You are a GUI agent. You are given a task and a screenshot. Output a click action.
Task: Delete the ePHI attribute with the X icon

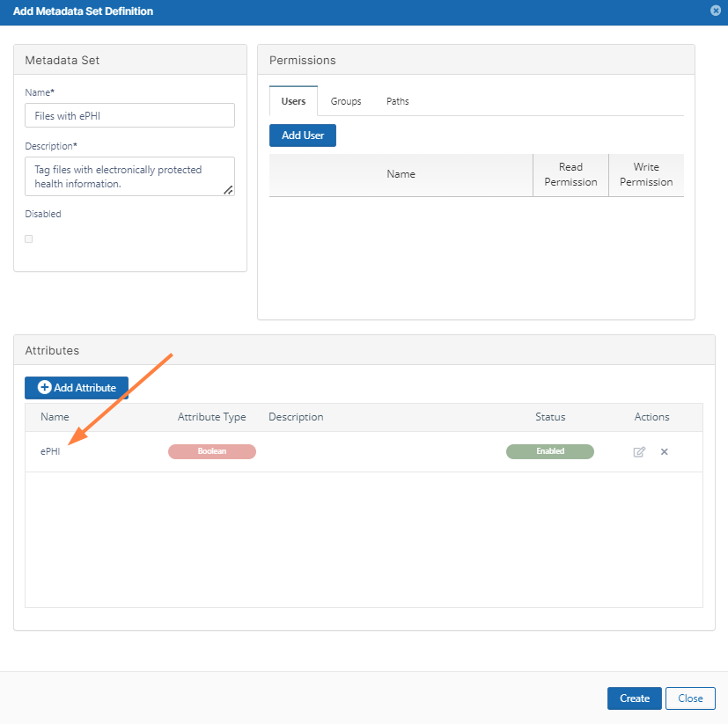coord(665,452)
